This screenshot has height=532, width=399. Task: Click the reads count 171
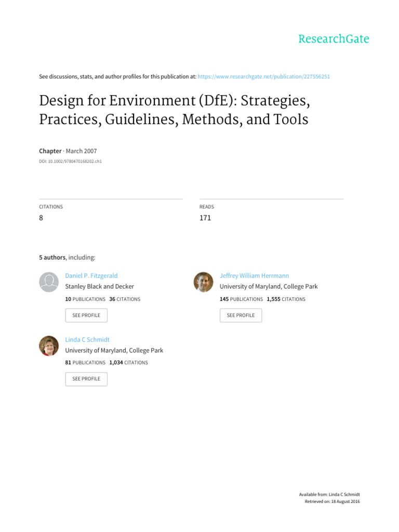[x=205, y=218]
